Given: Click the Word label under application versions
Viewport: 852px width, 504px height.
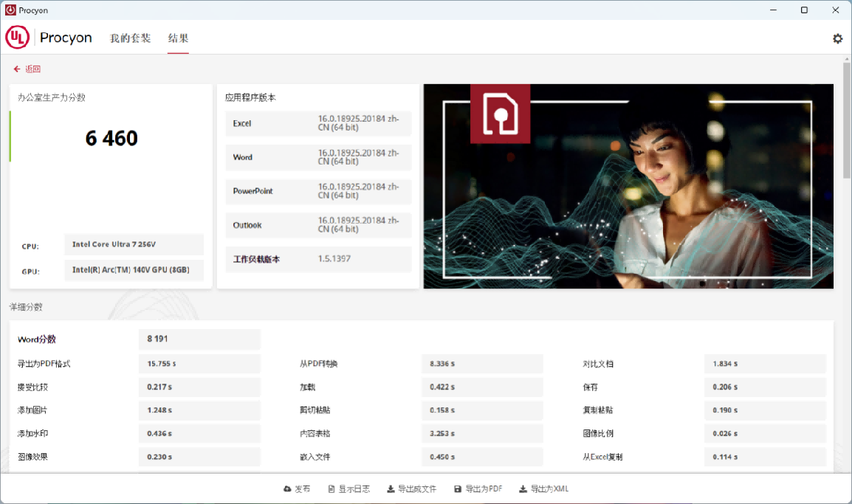Looking at the screenshot, I should coord(243,157).
